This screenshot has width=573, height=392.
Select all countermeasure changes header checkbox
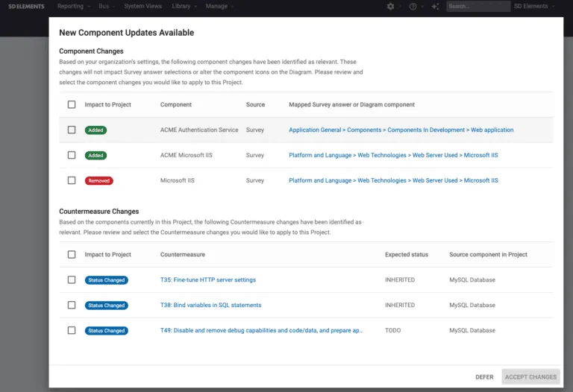[72, 254]
